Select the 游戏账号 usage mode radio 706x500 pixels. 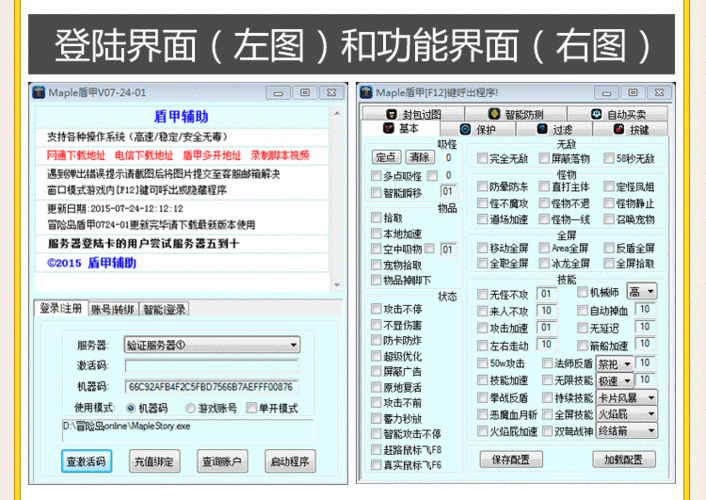tap(190, 408)
